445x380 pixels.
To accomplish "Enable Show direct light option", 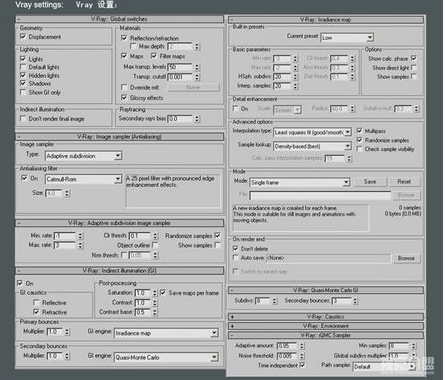I will point(414,68).
